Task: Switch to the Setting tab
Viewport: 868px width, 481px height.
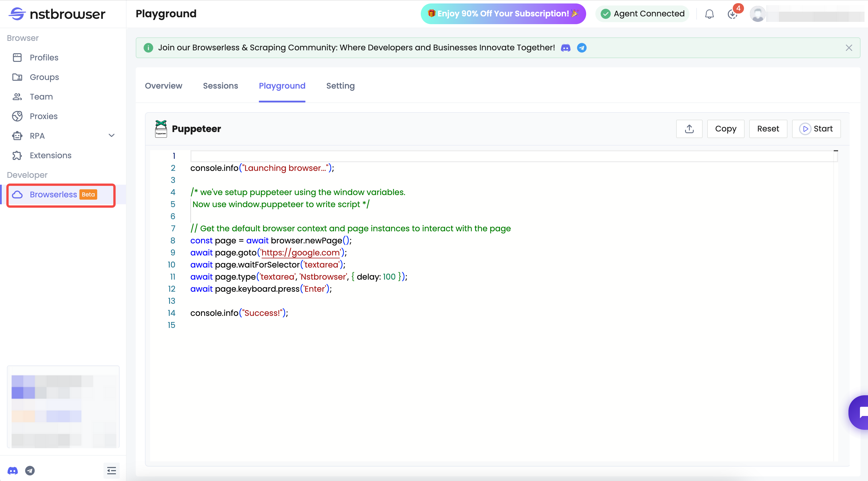Action: coord(340,86)
